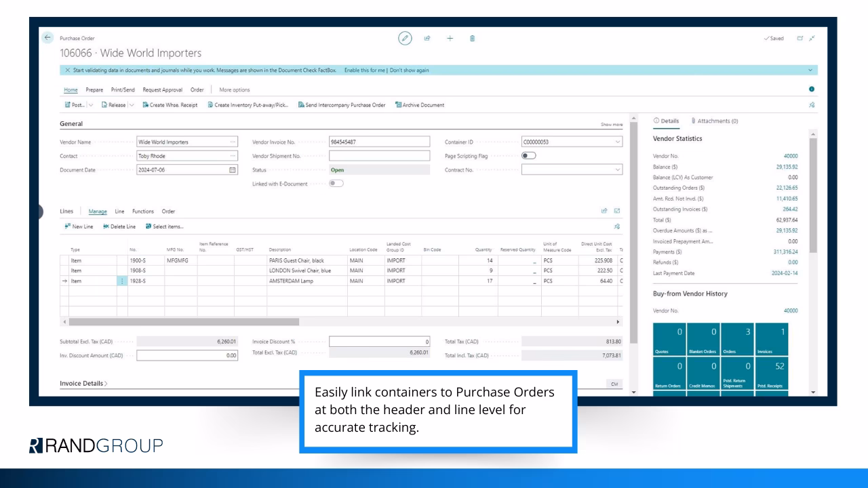868x488 pixels.
Task: Click the Lines share icon
Action: [604, 212]
